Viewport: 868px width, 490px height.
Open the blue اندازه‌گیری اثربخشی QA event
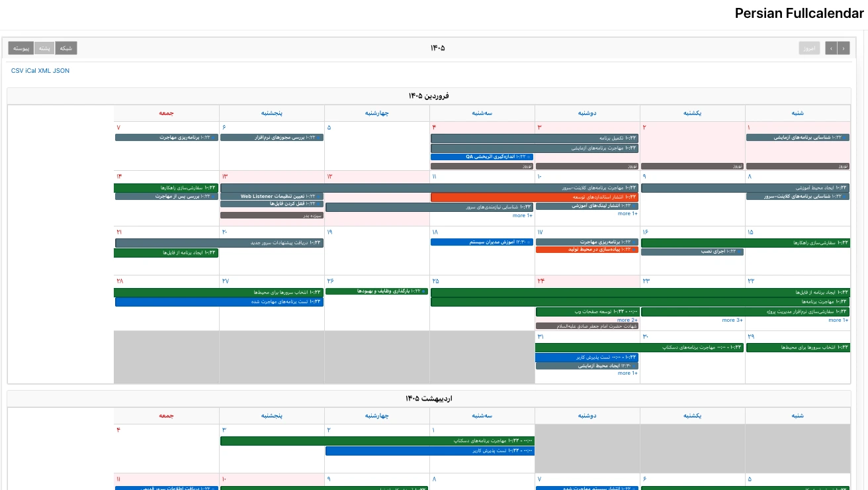[x=482, y=157]
